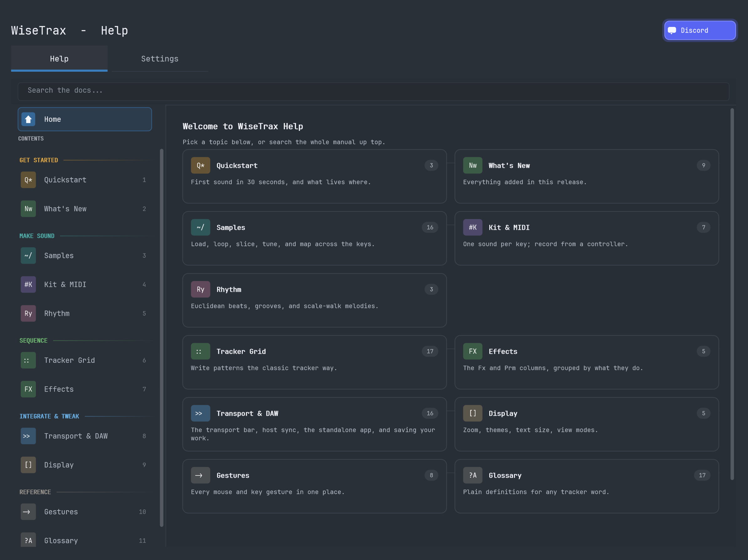Select the Help tab
This screenshot has width=748, height=560.
coord(59,59)
